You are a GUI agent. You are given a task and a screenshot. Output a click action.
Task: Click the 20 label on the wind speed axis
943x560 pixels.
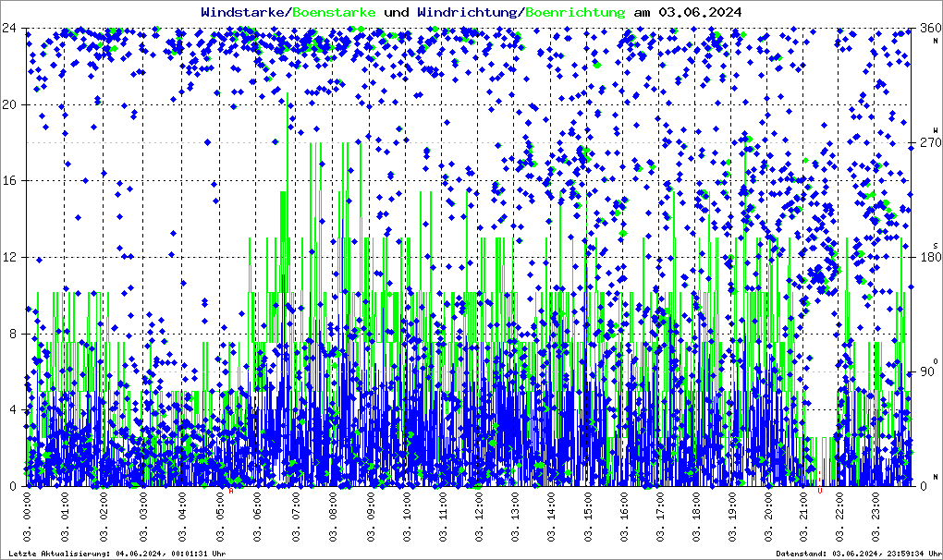pos(8,104)
